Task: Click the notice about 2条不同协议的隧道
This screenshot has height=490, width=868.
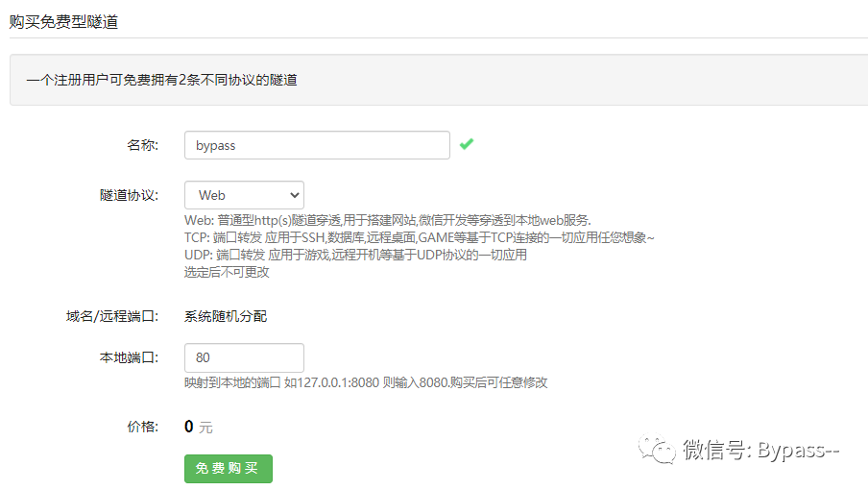Action: [x=161, y=81]
